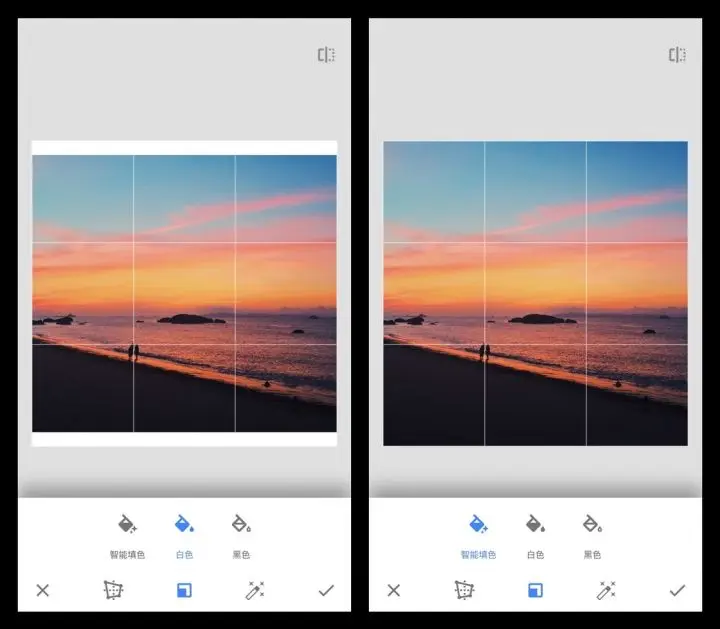This screenshot has width=720, height=629.
Task: Confirm edit with checkmark in left screen
Action: point(326,590)
